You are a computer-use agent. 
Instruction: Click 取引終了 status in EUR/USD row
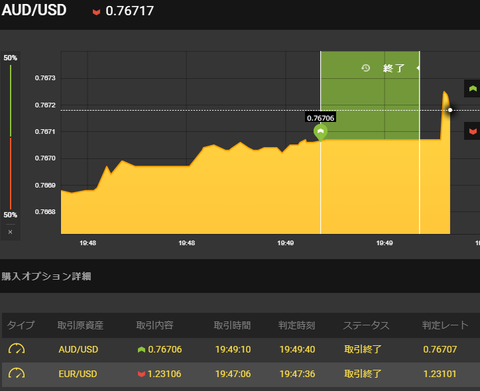[x=363, y=374]
